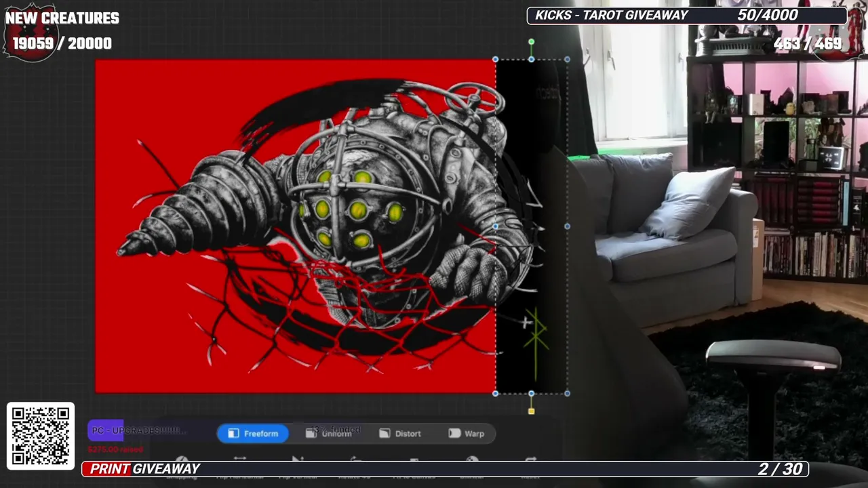Activate the Warp transform mode
Image resolution: width=868 pixels, height=488 pixels.
[467, 434]
